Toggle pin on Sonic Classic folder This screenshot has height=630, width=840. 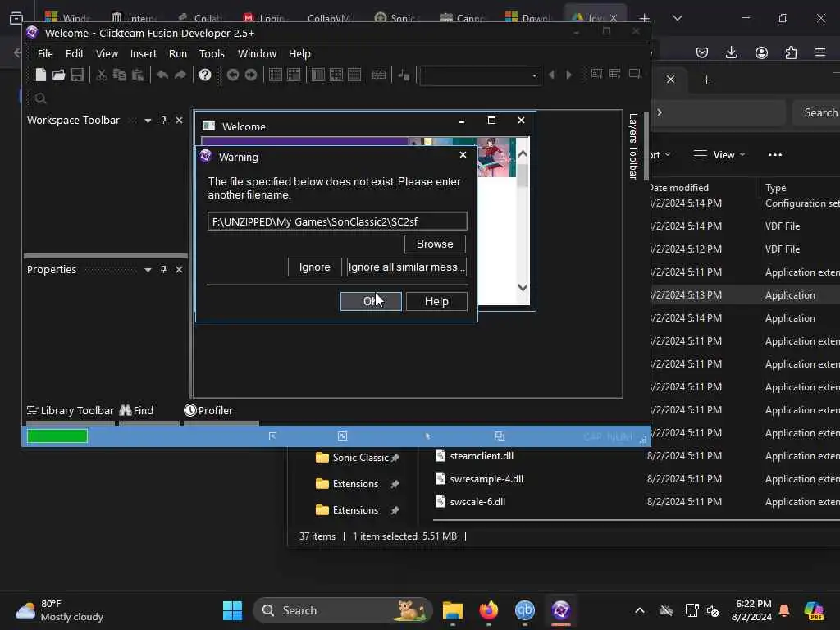pyautogui.click(x=395, y=458)
